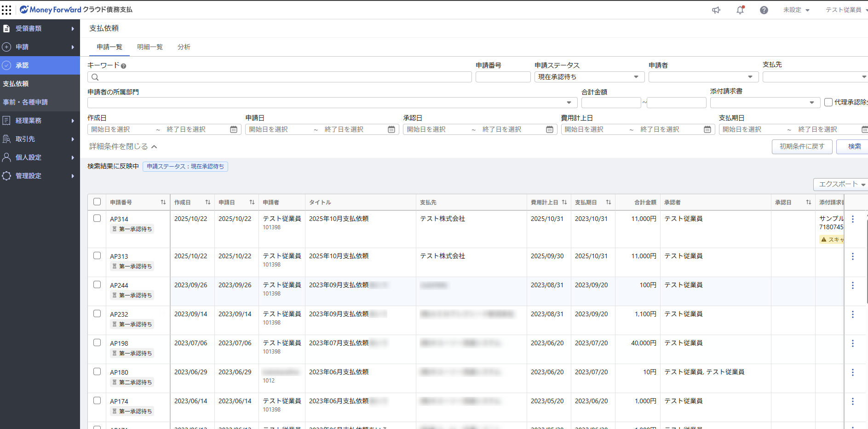The height and width of the screenshot is (429, 868).
Task: Switch to the 明細一覧 tab
Action: click(150, 47)
